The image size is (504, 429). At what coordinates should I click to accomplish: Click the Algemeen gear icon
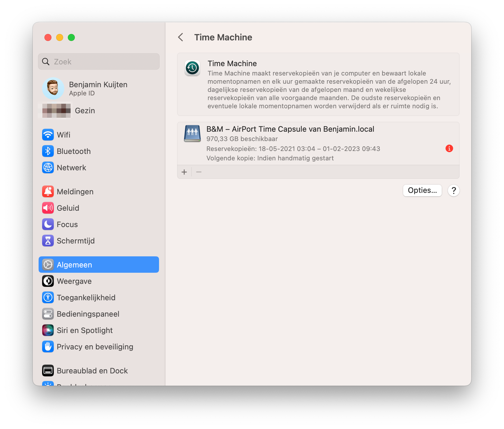click(x=48, y=265)
